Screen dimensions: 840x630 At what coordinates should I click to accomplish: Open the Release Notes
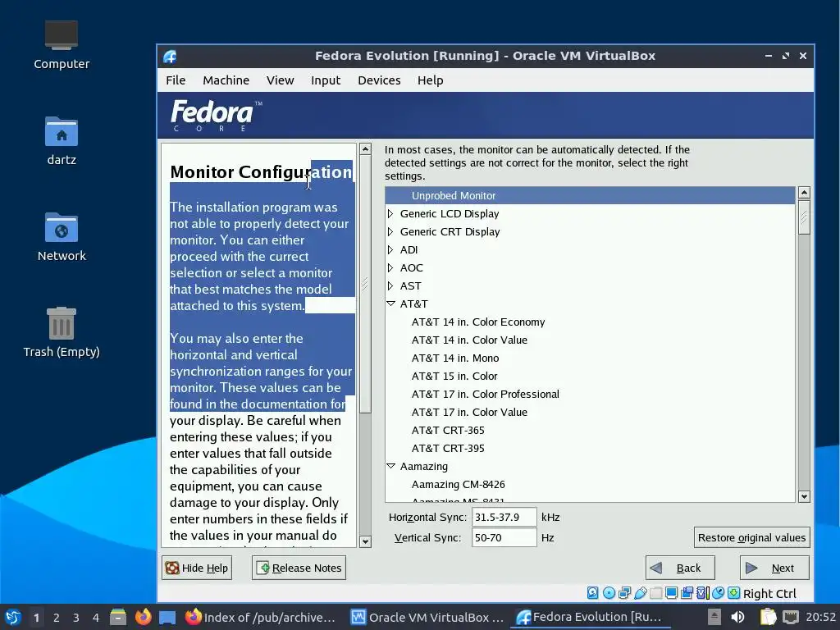tap(299, 568)
